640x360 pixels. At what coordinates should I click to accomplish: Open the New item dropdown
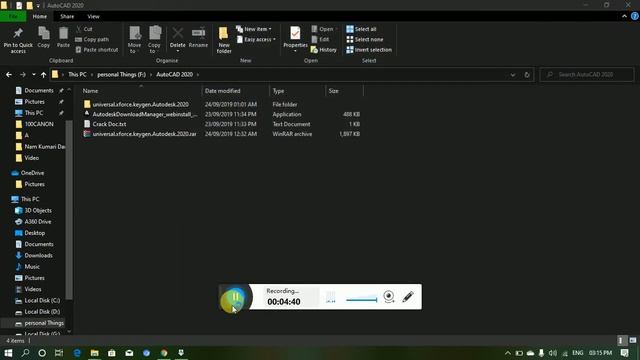click(254, 29)
